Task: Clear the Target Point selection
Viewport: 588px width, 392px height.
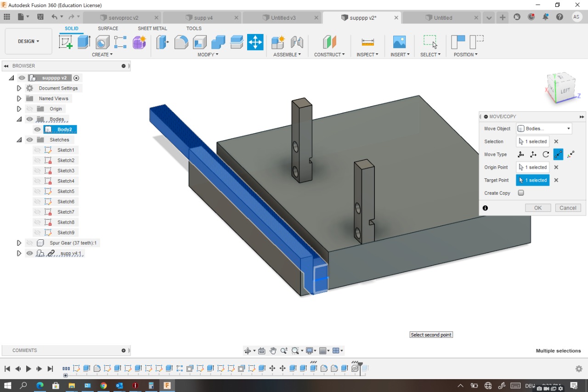Action: 556,180
